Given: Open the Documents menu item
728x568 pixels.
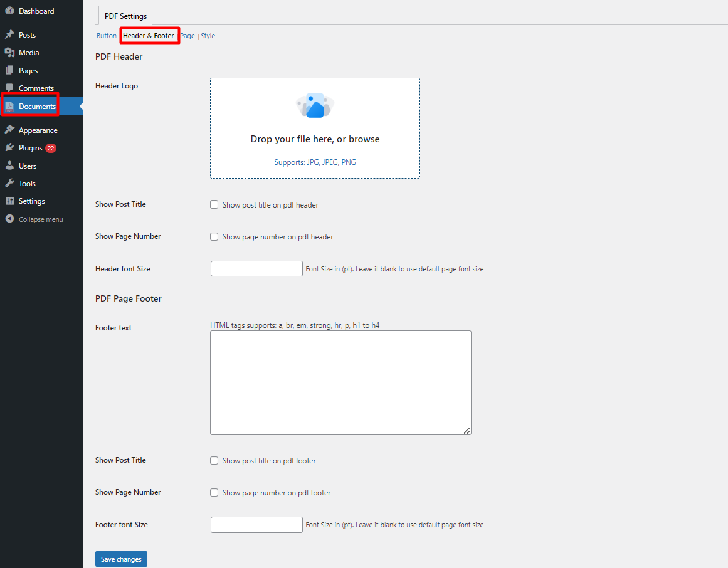Looking at the screenshot, I should pos(42,107).
